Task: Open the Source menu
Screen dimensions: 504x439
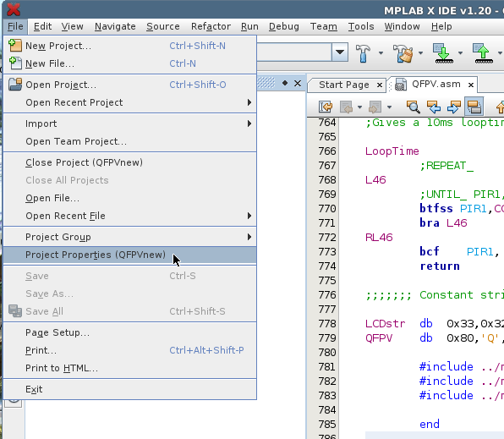Action: click(163, 26)
